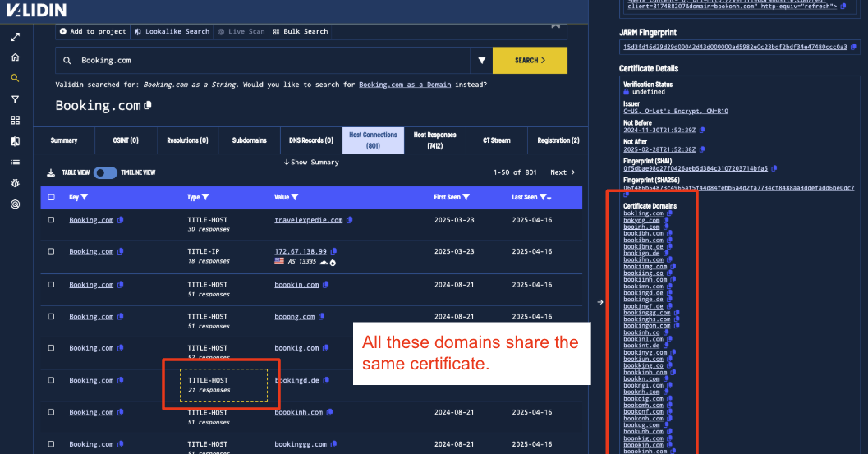Image resolution: width=868 pixels, height=454 pixels.
Task: Filter the First Seen column
Action: pos(466,197)
